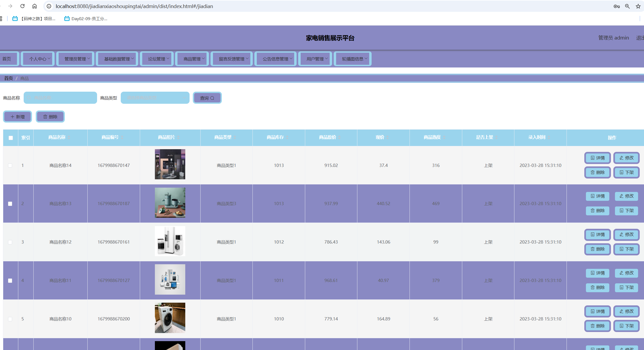
Task: Open the zoom magnifier icon in address bar
Action: 627,6
